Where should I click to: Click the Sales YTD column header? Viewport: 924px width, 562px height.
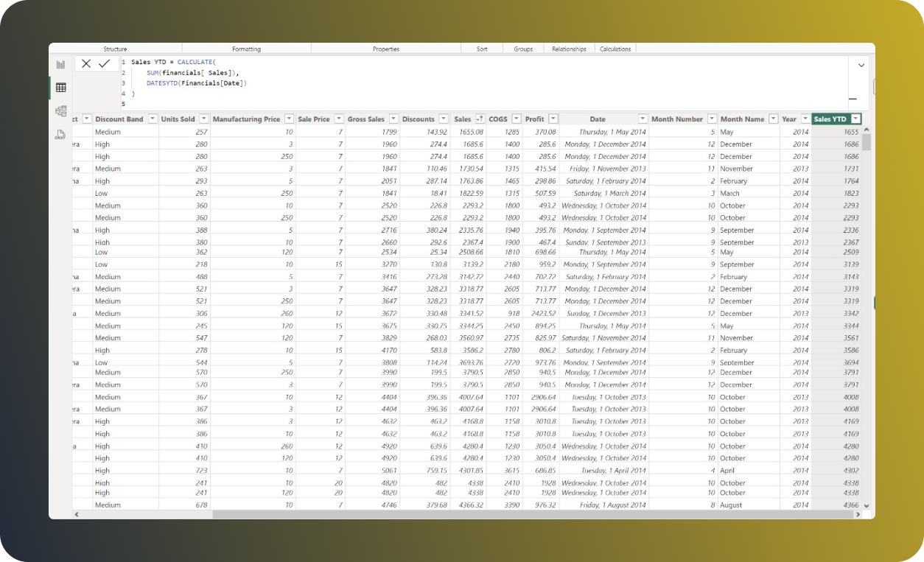point(832,119)
